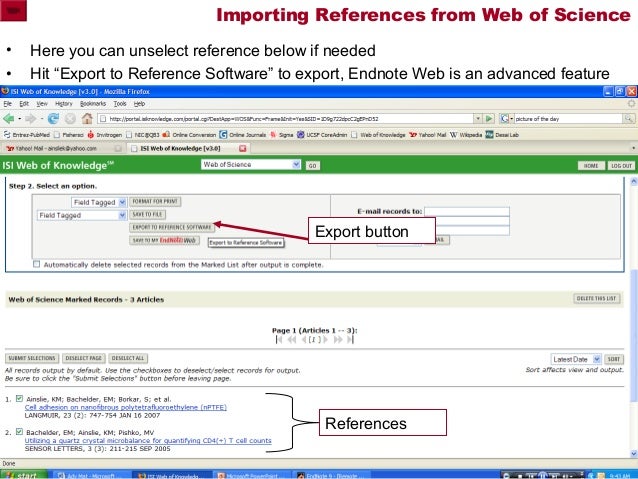
Task: Close the ISI Web of Knowledge tab
Action: [x=243, y=149]
